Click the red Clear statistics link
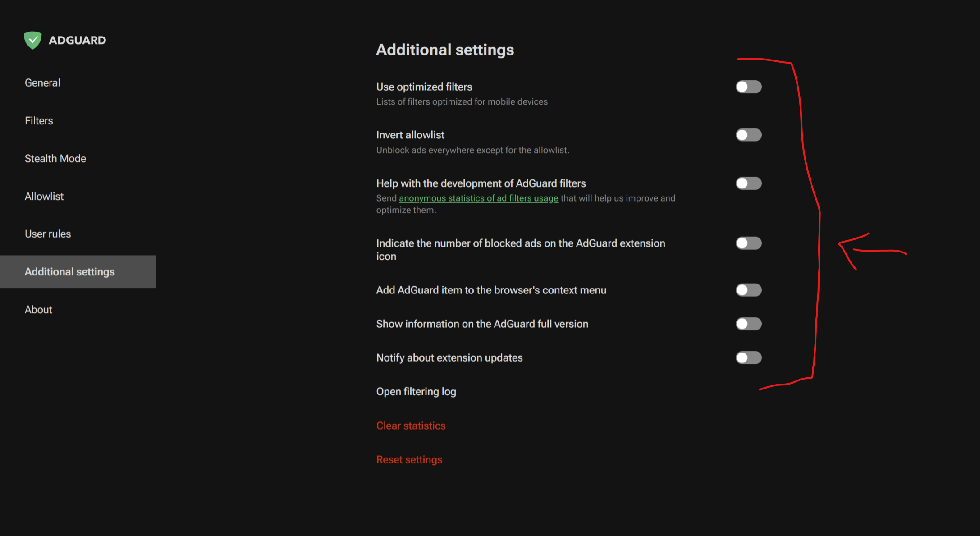980x536 pixels. click(x=411, y=426)
